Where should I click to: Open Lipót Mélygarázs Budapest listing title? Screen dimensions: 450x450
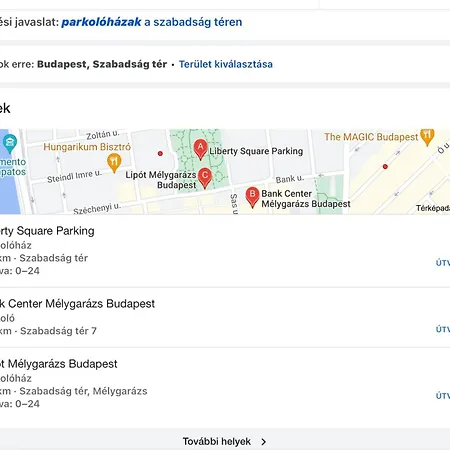click(58, 364)
